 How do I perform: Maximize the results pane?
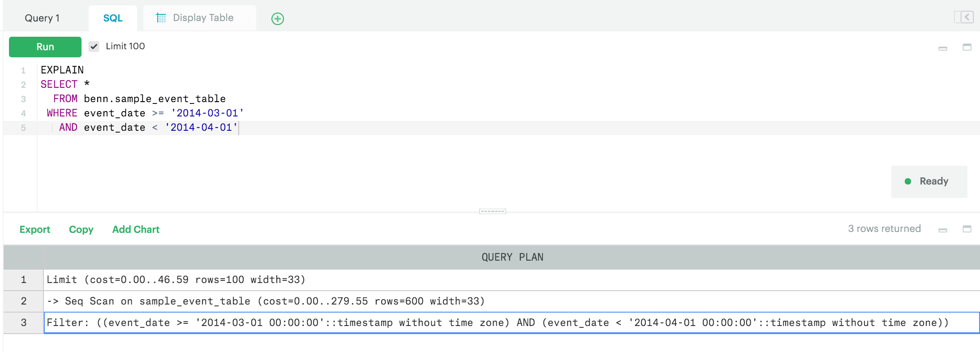(967, 229)
